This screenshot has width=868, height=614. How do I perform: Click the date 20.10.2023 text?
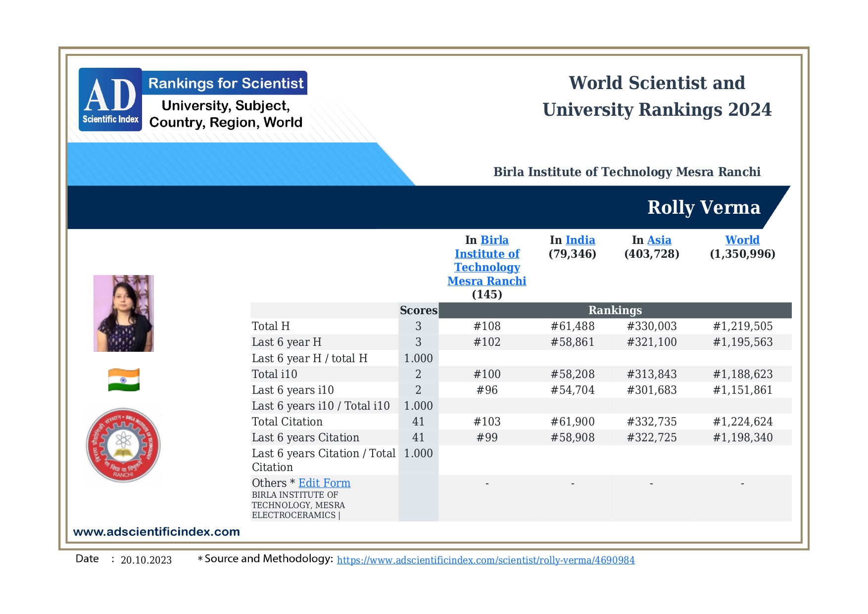pyautogui.click(x=146, y=560)
